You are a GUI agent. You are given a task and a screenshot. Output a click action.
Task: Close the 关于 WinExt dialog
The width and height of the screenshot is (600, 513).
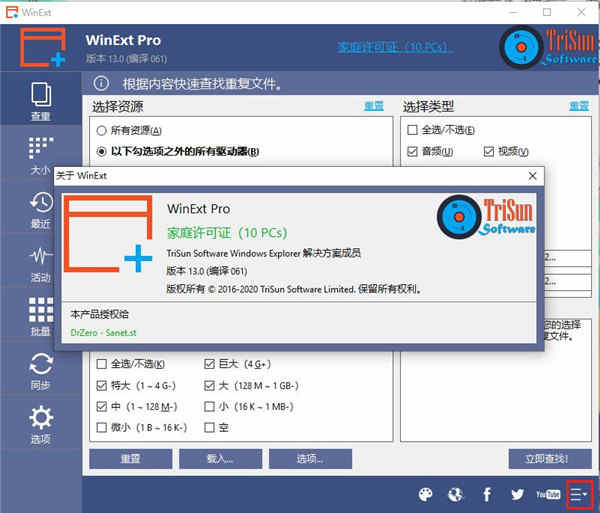click(532, 176)
